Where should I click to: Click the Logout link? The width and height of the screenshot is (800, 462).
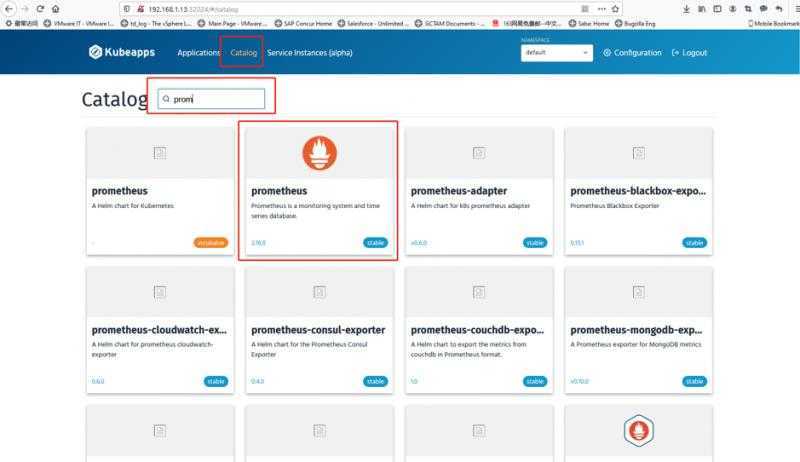[690, 53]
